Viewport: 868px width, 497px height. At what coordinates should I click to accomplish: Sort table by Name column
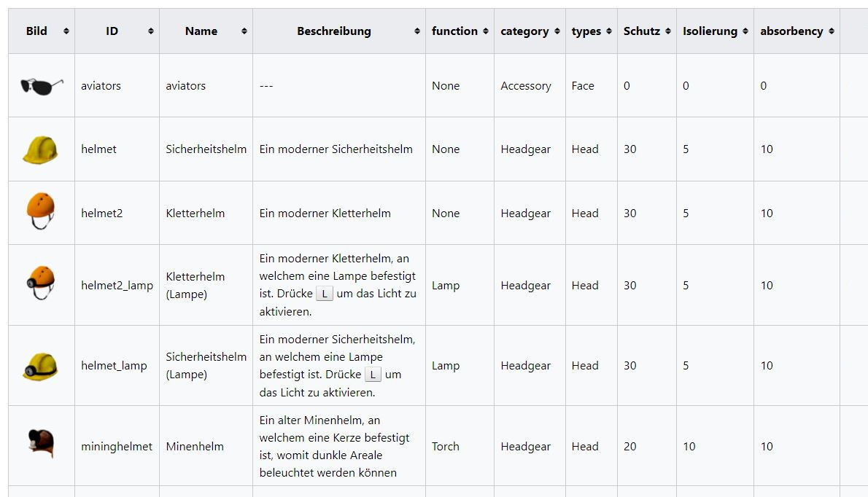click(206, 31)
